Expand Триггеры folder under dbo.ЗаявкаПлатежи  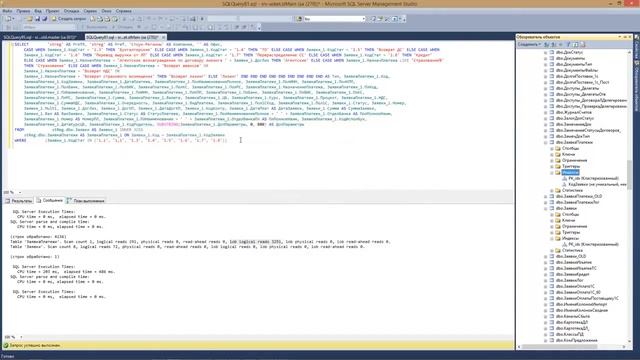point(552,167)
